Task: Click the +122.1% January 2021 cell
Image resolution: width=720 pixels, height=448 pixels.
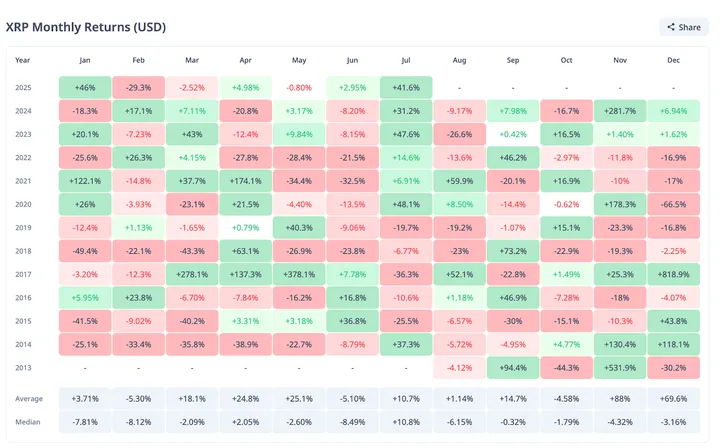Action: point(85,181)
